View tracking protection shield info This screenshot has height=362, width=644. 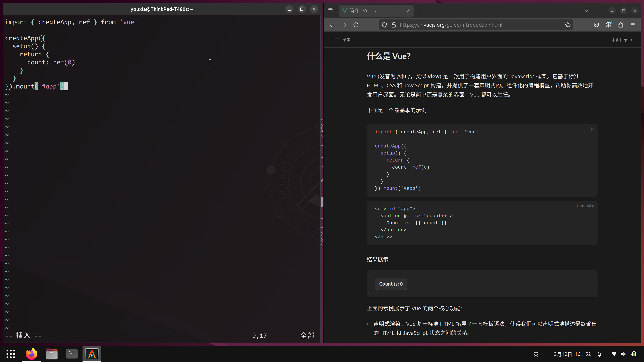point(384,25)
